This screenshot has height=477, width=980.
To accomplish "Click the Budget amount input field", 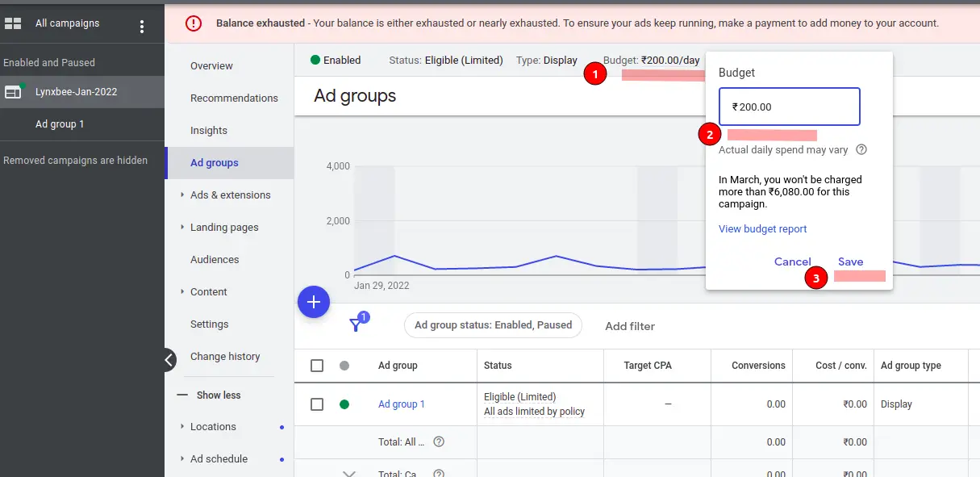I will (789, 107).
